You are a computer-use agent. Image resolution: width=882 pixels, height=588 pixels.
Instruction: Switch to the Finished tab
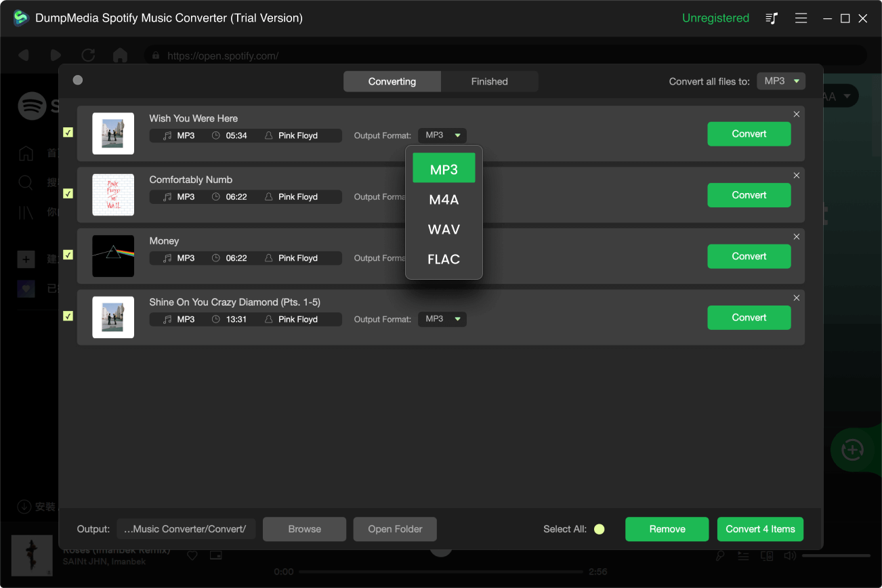click(x=489, y=81)
